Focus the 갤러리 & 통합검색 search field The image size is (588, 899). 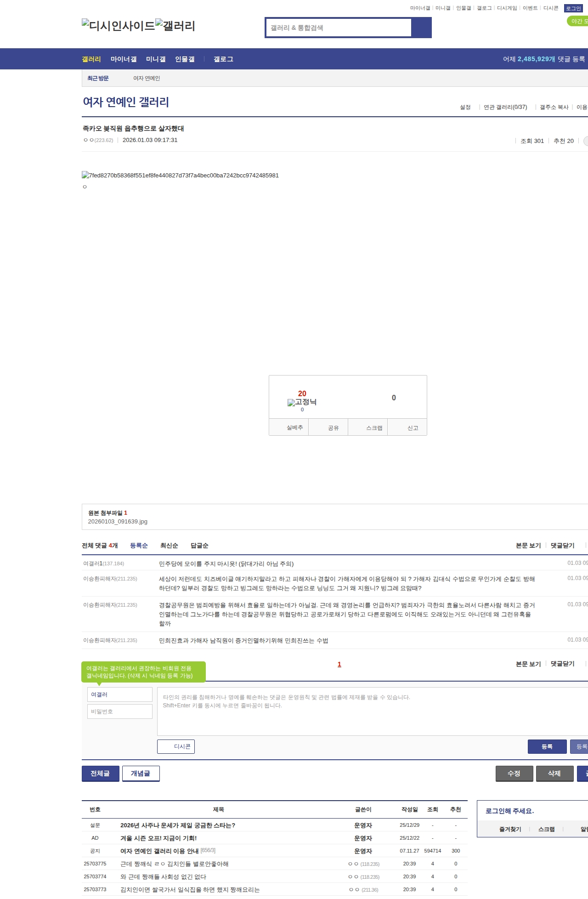(x=339, y=28)
